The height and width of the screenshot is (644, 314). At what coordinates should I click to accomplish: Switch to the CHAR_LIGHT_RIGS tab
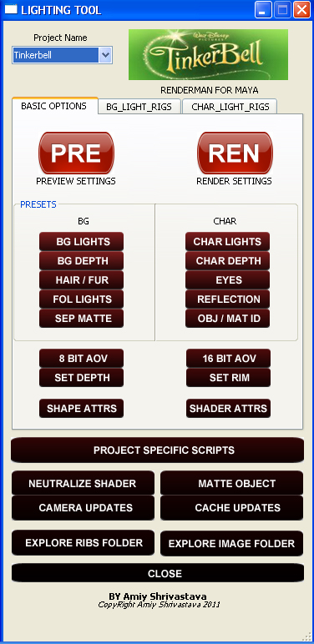230,108
